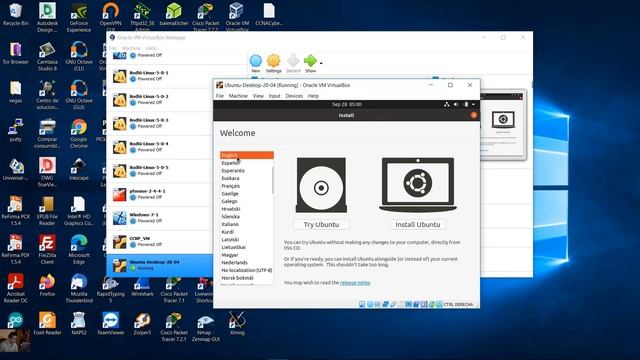640x360 pixels.
Task: Open the Tor Browser desktop icon
Action: click(16, 53)
